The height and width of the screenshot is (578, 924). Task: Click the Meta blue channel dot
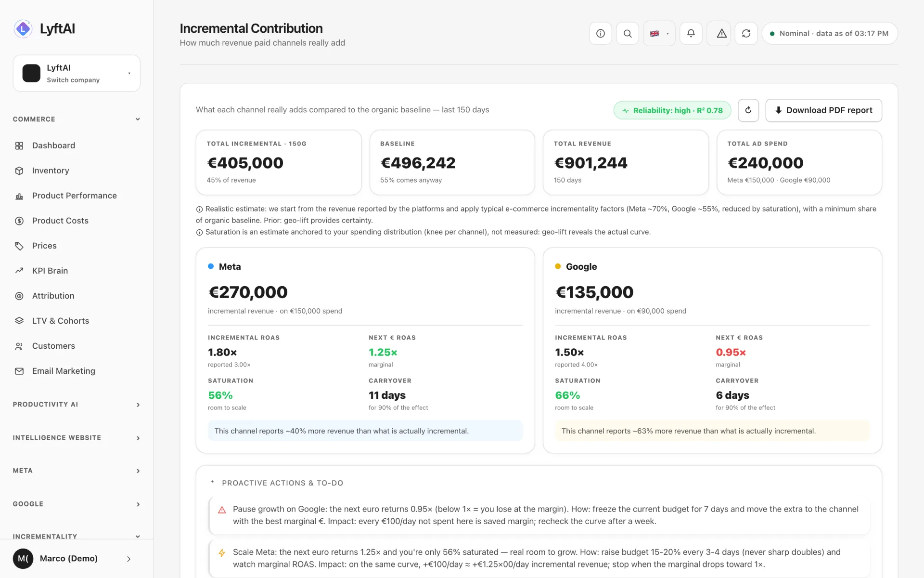click(211, 266)
